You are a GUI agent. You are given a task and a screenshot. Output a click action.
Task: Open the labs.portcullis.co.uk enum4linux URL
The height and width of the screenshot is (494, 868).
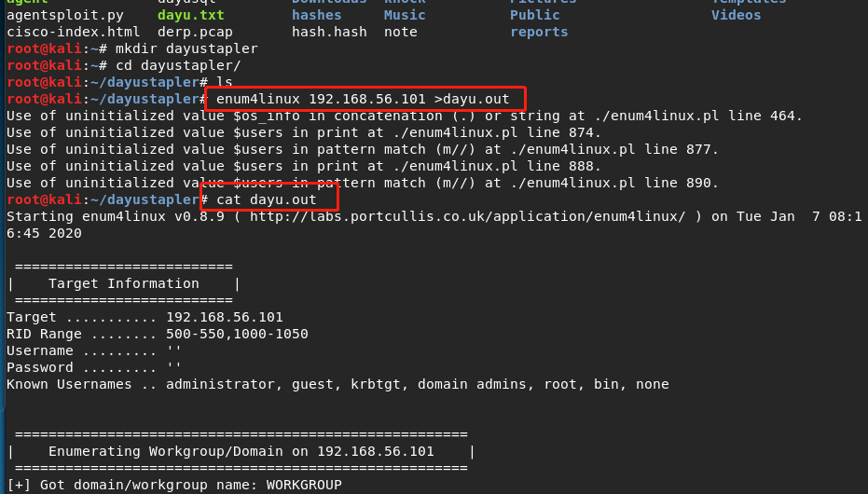point(468,216)
